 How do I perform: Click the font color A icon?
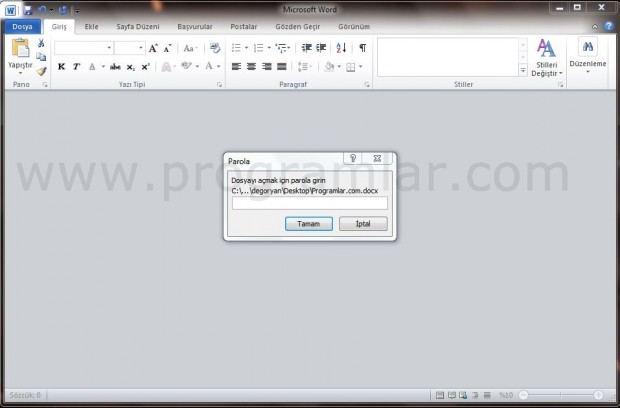coord(209,66)
